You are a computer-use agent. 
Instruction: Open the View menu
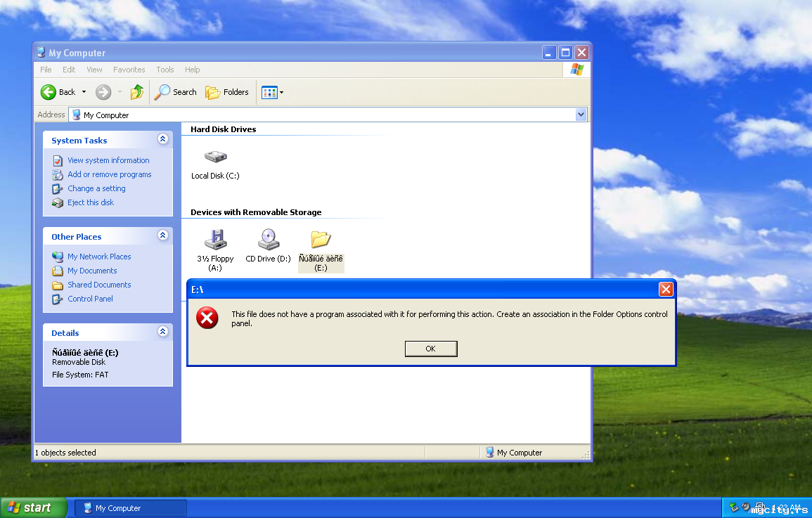tap(94, 70)
